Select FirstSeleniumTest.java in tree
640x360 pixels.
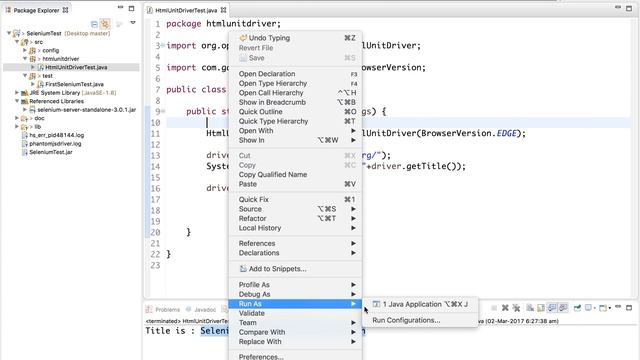[x=74, y=84]
